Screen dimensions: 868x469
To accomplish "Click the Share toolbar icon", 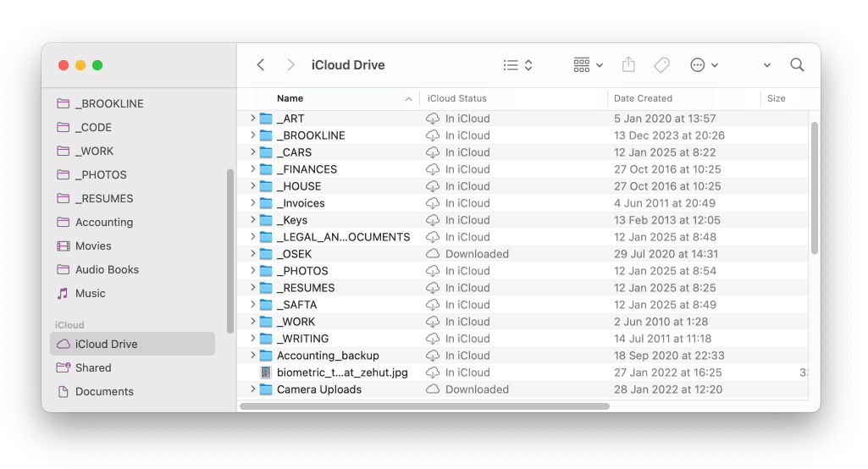I will [628, 65].
